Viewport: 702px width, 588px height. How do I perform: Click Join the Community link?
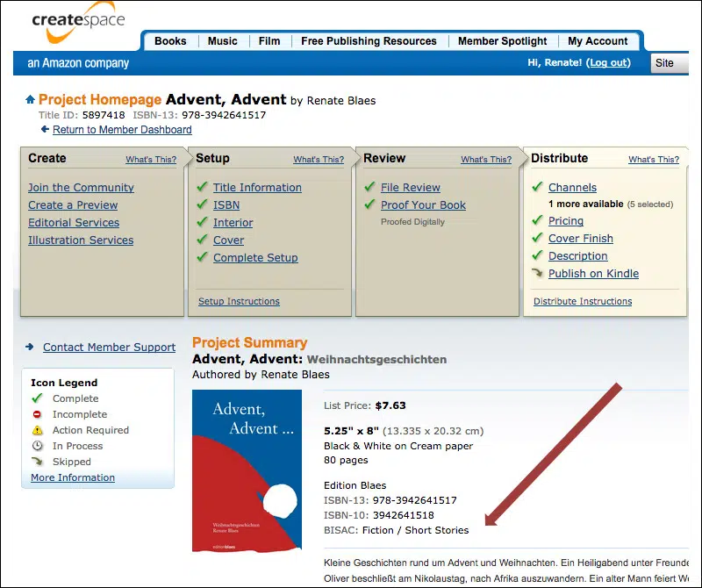[x=81, y=187]
